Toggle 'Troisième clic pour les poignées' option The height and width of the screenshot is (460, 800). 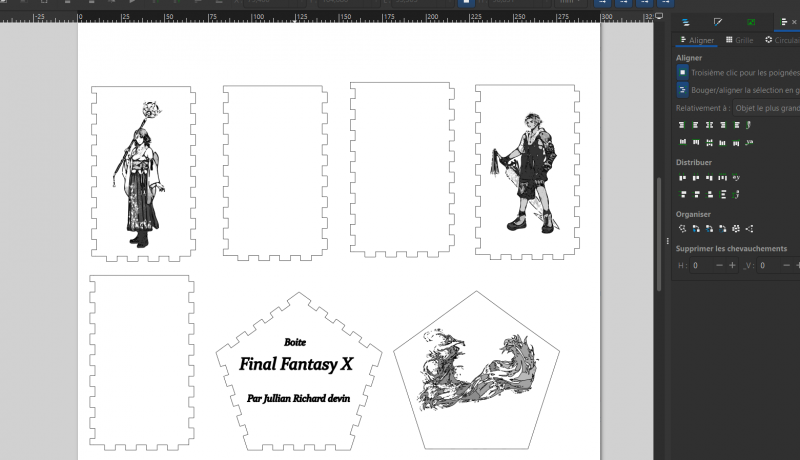click(x=682, y=73)
